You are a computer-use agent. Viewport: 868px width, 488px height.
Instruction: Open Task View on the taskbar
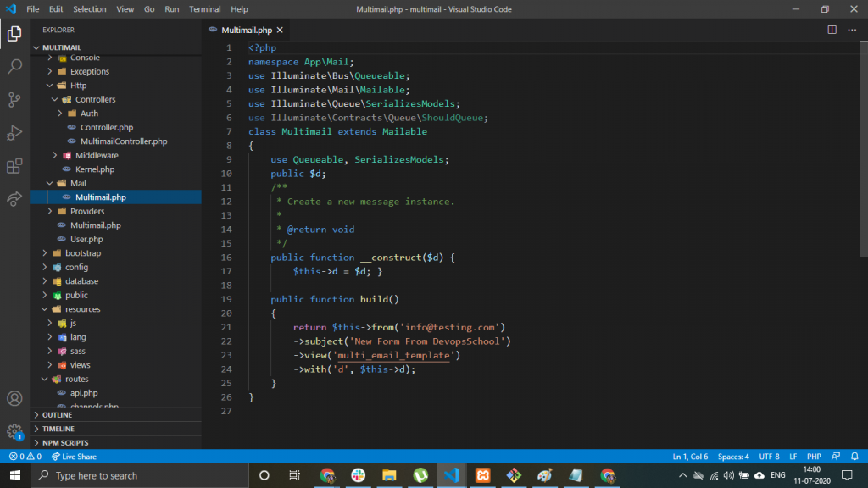[x=294, y=475]
